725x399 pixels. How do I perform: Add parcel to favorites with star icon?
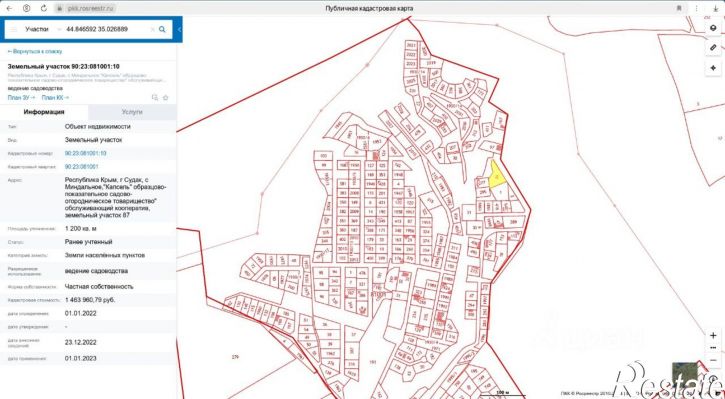coord(166,98)
